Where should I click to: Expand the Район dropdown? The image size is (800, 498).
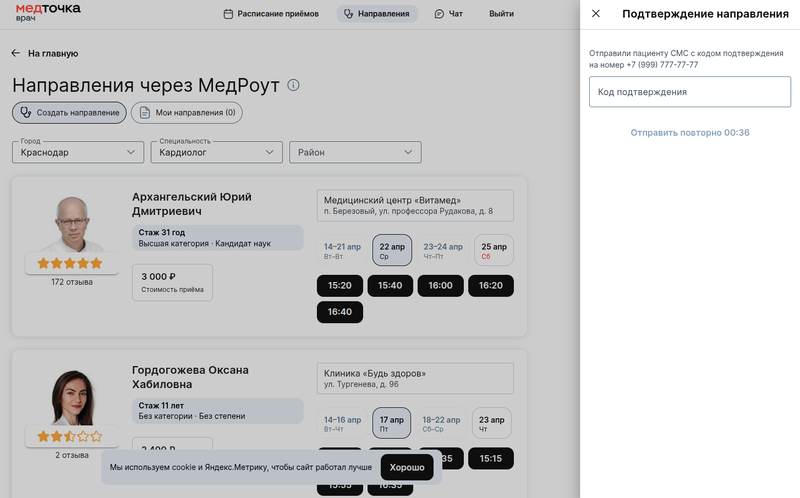(x=355, y=152)
